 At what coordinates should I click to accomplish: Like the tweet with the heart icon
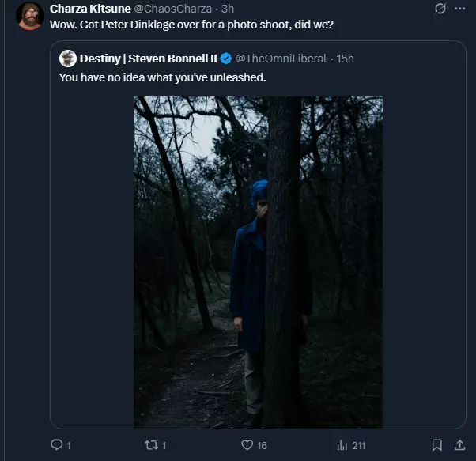(246, 445)
